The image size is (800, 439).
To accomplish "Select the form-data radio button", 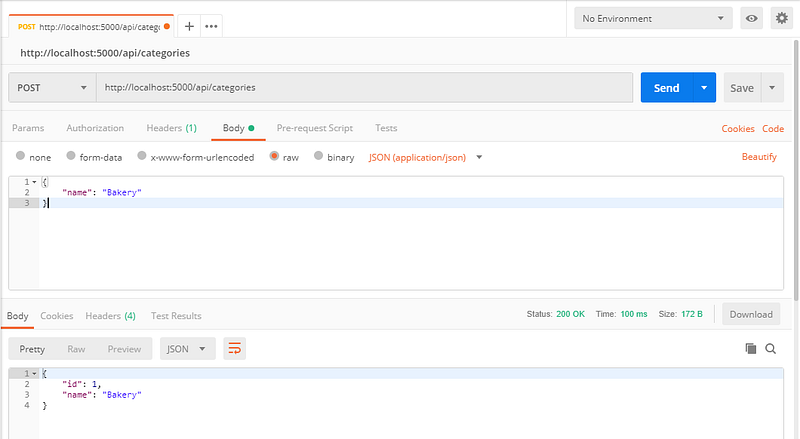I will coord(71,156).
